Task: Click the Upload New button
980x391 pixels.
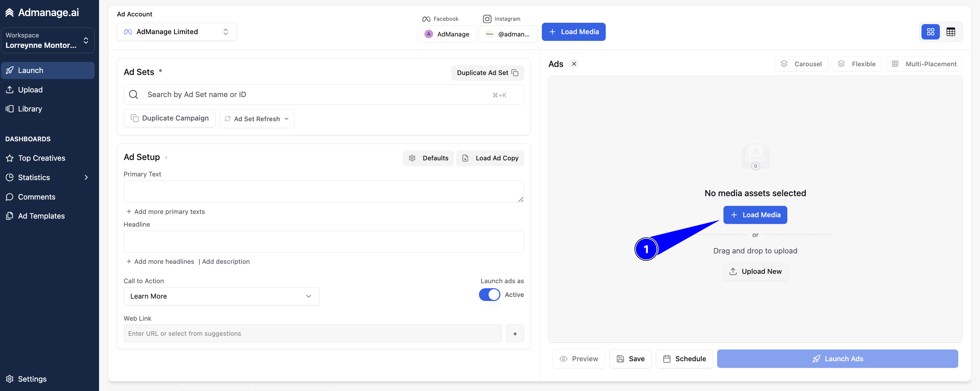Action: [755, 271]
